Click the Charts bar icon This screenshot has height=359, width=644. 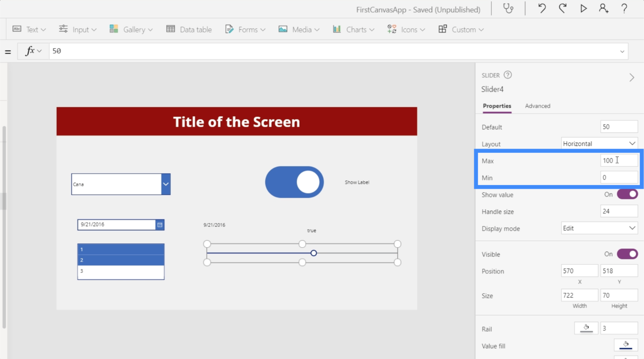[337, 29]
